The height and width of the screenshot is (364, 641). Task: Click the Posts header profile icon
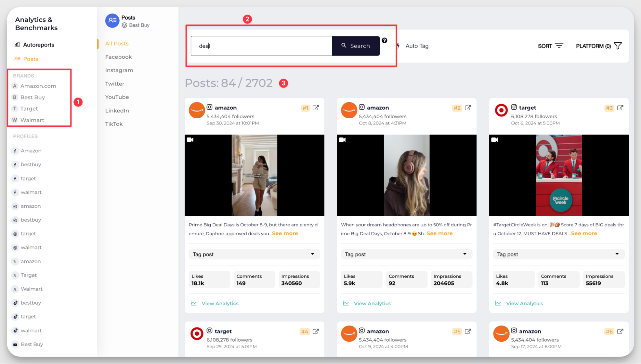112,21
